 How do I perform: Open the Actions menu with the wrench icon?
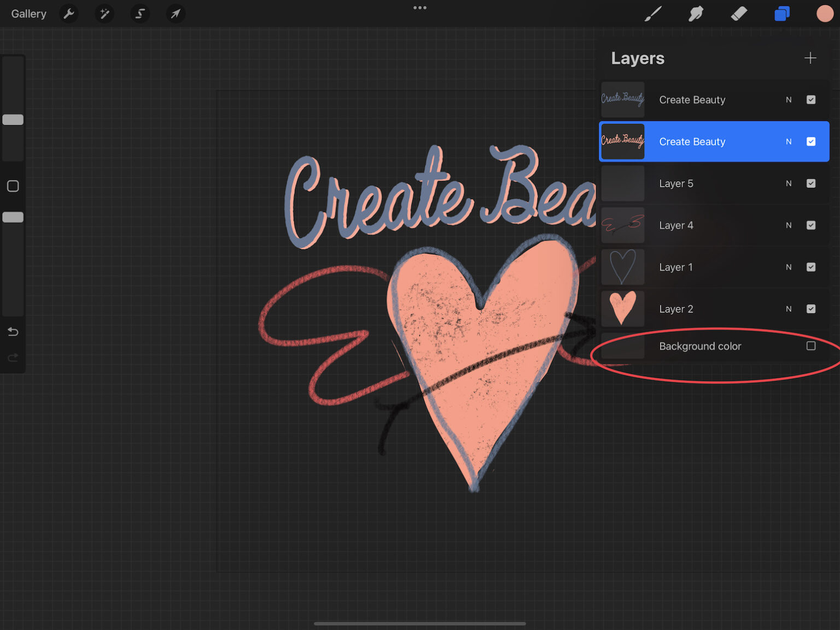(68, 14)
